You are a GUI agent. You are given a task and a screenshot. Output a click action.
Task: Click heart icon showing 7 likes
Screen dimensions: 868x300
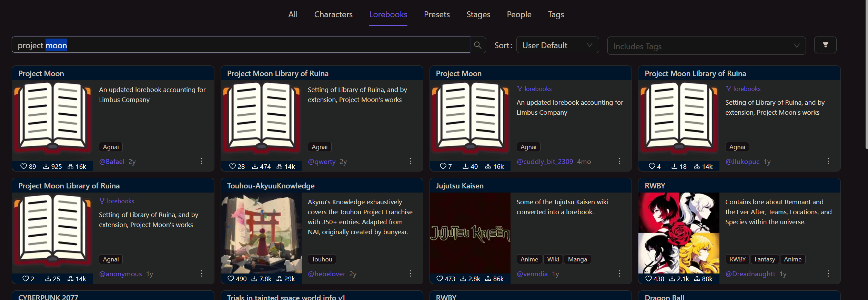(443, 166)
